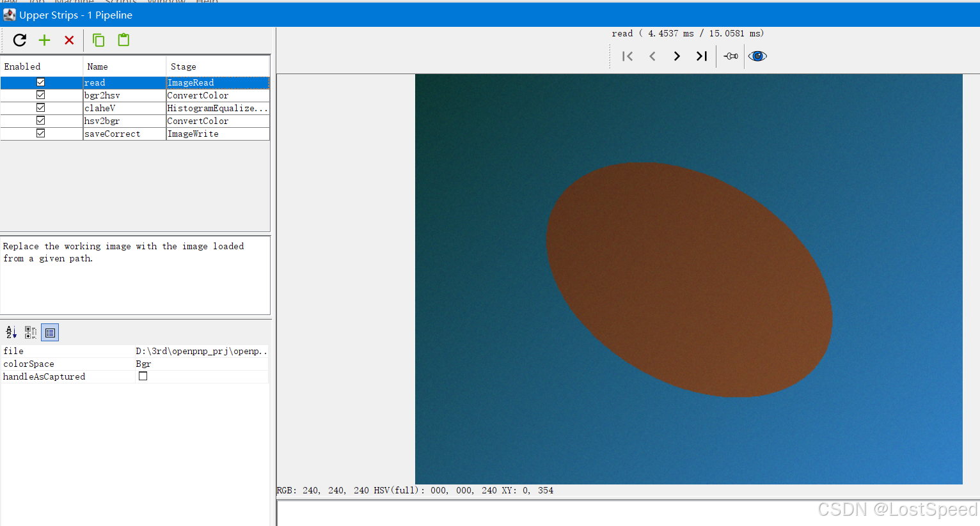
Task: Click the Enabled column header
Action: point(42,66)
